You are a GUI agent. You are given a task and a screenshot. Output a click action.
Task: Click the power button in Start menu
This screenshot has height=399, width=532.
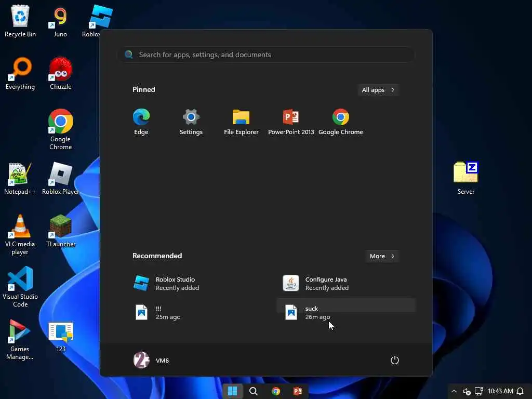(x=395, y=360)
